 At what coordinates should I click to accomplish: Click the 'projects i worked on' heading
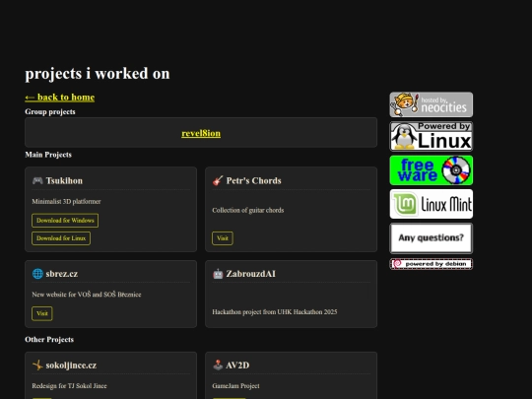pyautogui.click(x=98, y=74)
